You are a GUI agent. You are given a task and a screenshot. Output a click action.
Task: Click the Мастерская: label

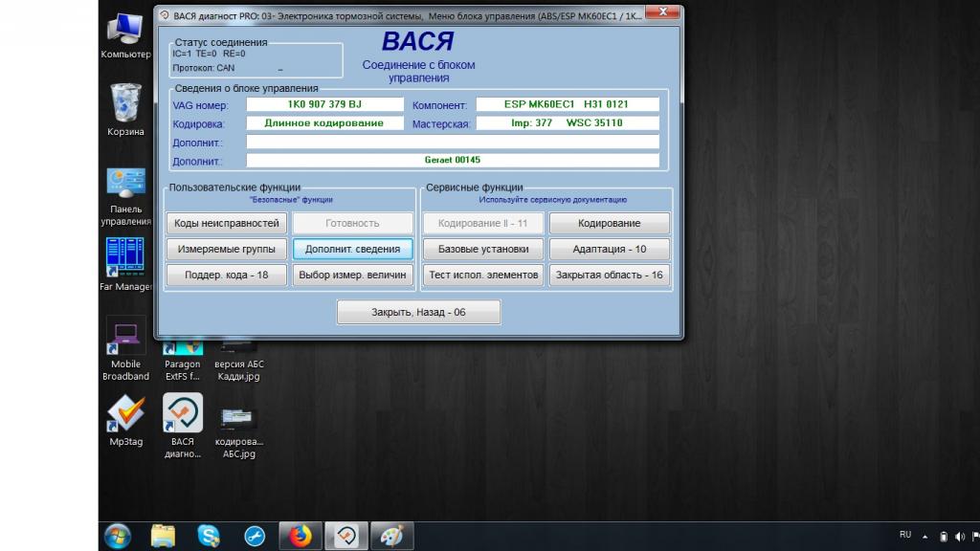click(x=441, y=124)
